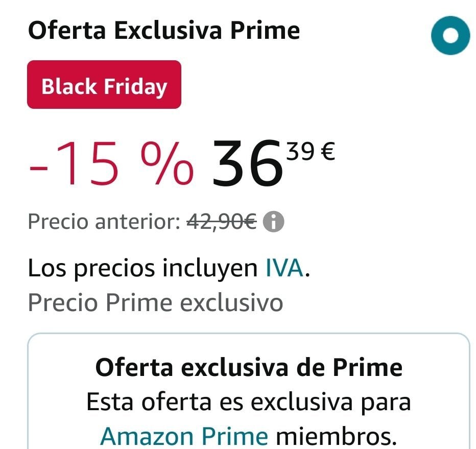Open the Amazon Prime link
Image resolution: width=476 pixels, height=449 pixels.
tap(184, 436)
